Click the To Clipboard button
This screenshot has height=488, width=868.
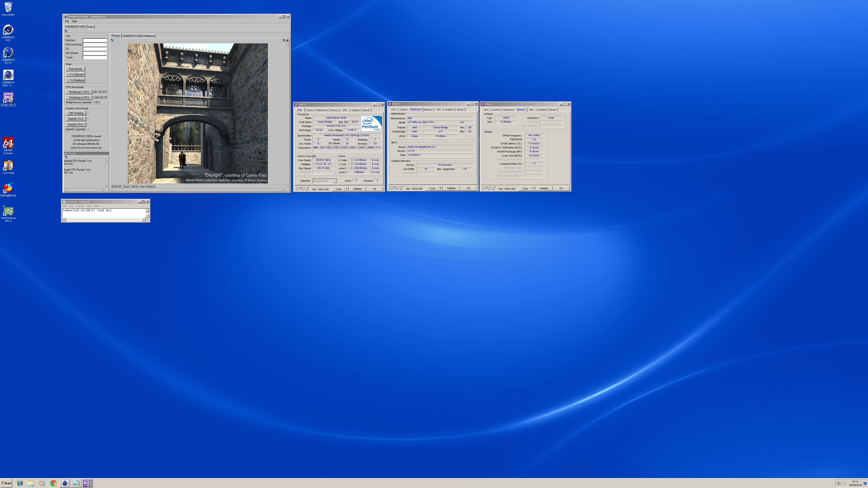[x=75, y=74]
